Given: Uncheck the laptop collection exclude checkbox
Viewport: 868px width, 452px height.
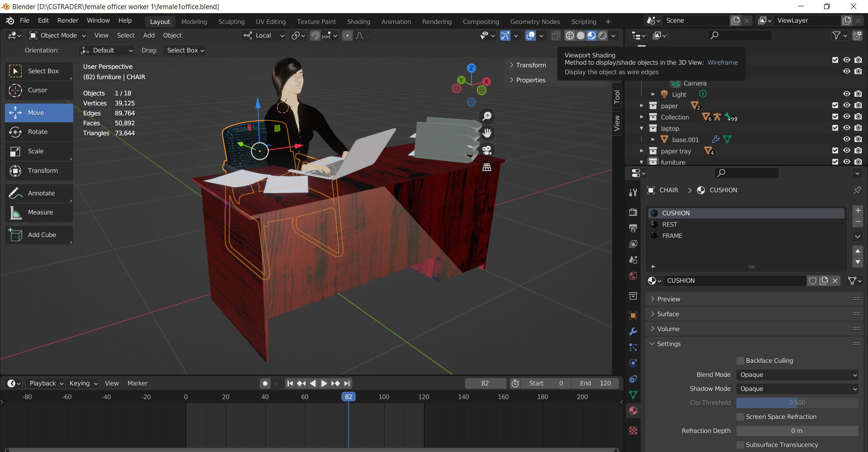Looking at the screenshot, I should click(835, 128).
